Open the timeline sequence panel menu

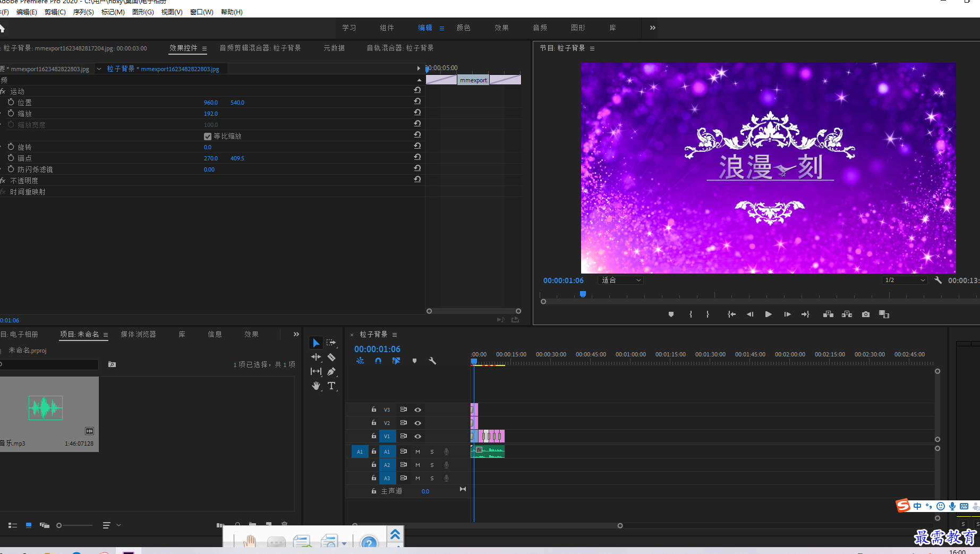pos(395,335)
